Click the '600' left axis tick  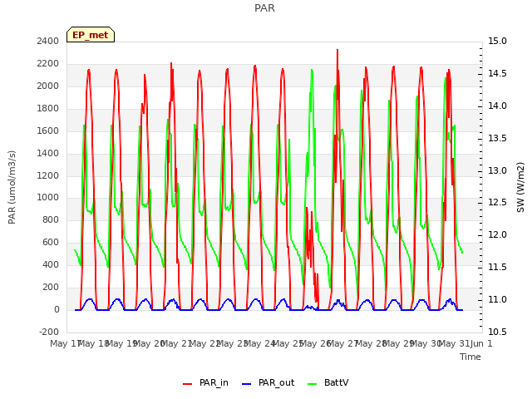pyautogui.click(x=51, y=243)
